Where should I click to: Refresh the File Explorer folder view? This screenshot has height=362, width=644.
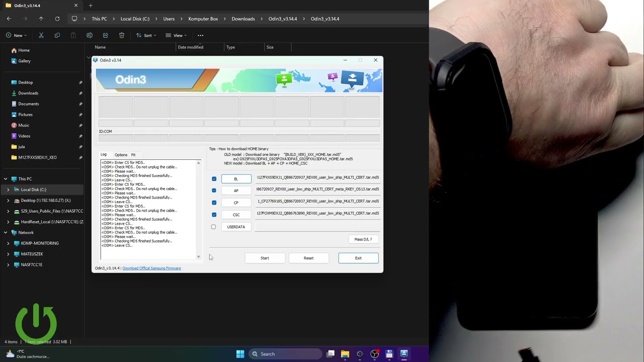(x=57, y=19)
